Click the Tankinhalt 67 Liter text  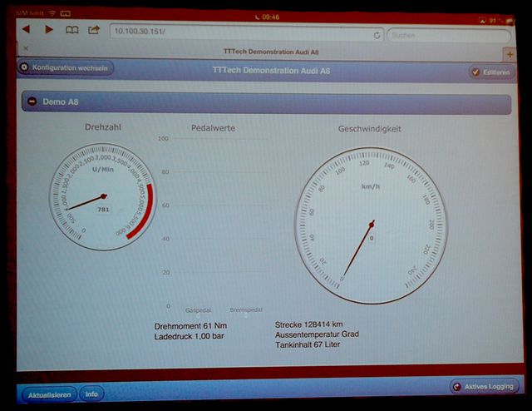tap(308, 344)
